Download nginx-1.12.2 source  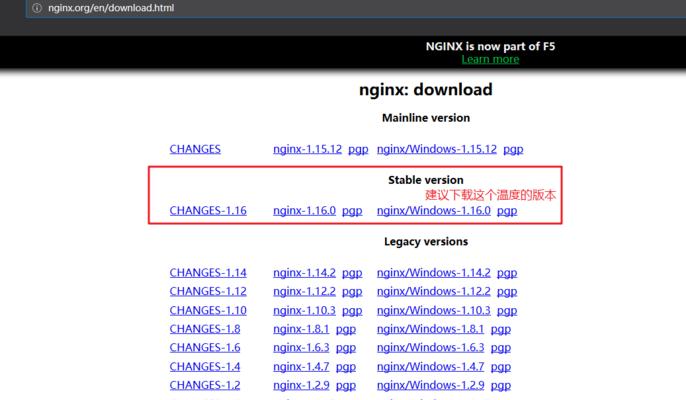tap(304, 291)
